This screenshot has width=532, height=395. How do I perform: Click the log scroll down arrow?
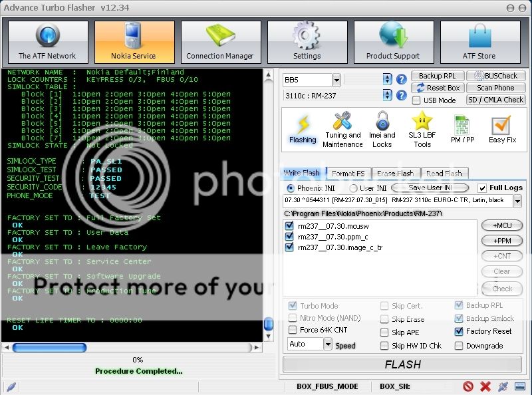pos(269,336)
